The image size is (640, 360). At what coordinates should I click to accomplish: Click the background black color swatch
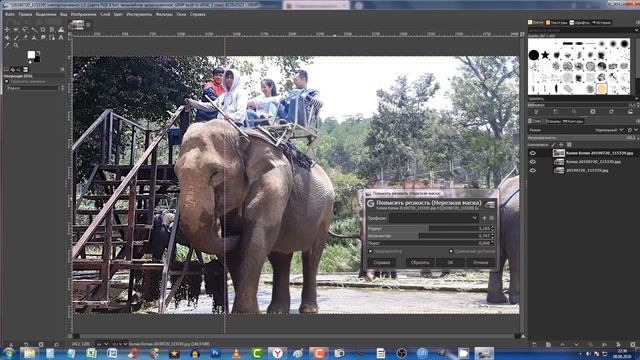37,60
